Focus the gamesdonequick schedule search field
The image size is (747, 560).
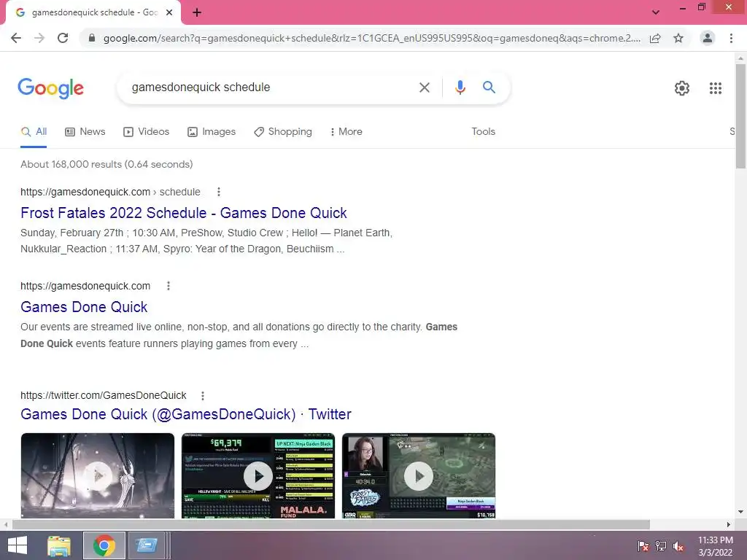point(269,87)
